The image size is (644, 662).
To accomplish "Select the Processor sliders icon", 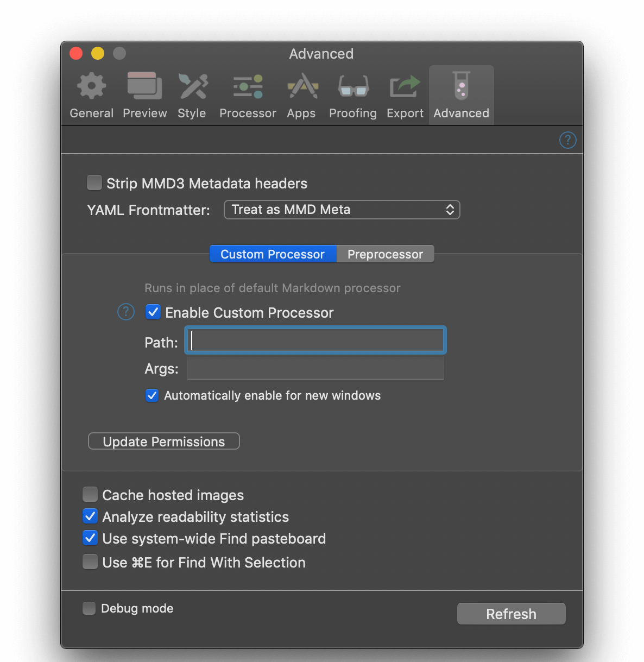I will coord(248,86).
